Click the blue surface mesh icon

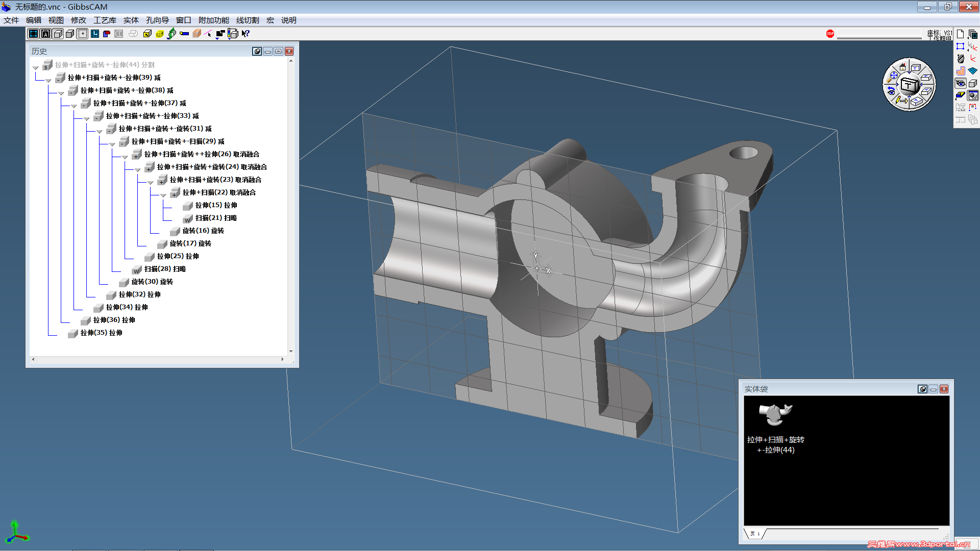[973, 71]
